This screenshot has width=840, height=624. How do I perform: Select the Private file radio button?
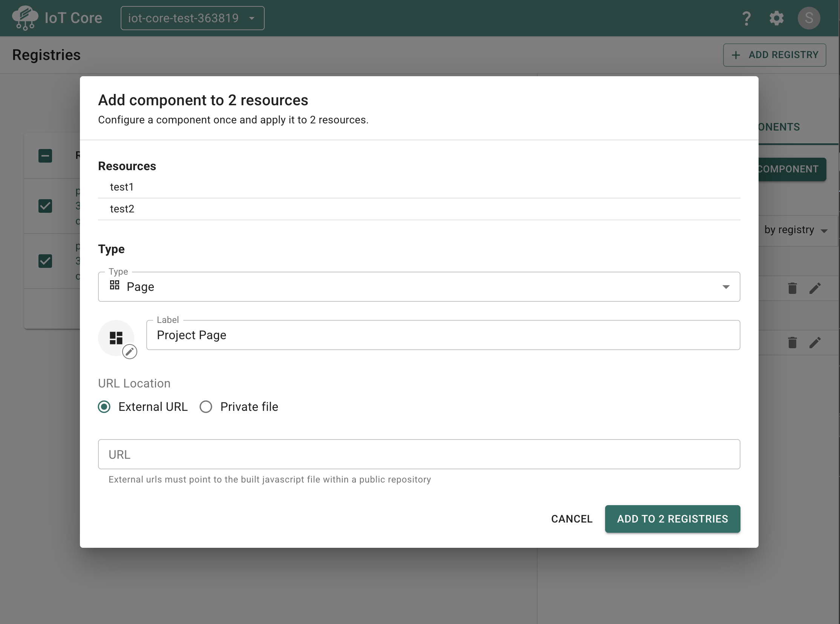pos(206,407)
